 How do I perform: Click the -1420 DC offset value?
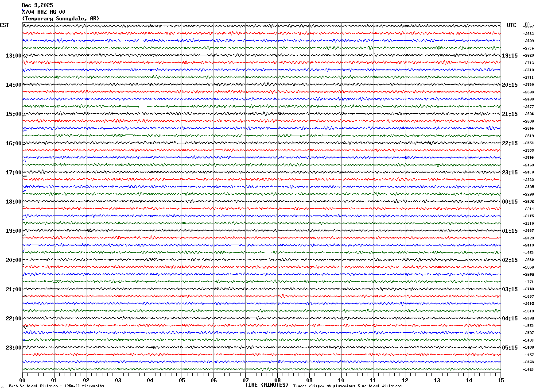click(x=528, y=369)
